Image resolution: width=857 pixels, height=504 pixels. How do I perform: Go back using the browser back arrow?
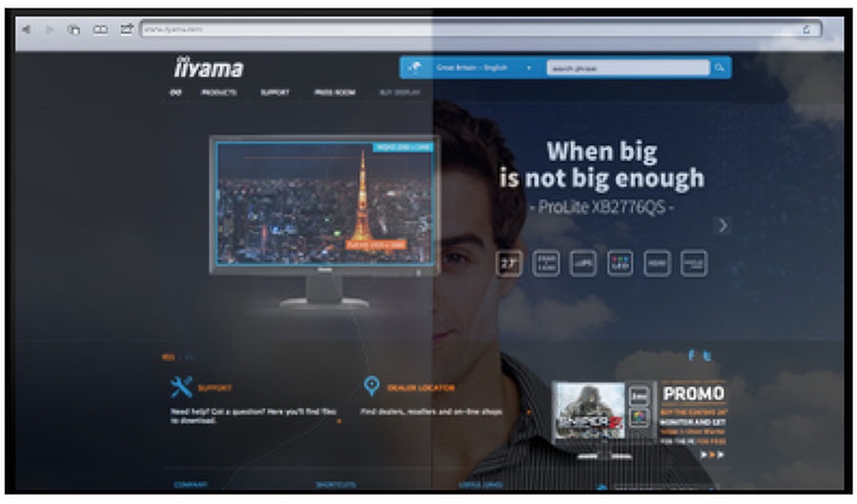pos(26,30)
